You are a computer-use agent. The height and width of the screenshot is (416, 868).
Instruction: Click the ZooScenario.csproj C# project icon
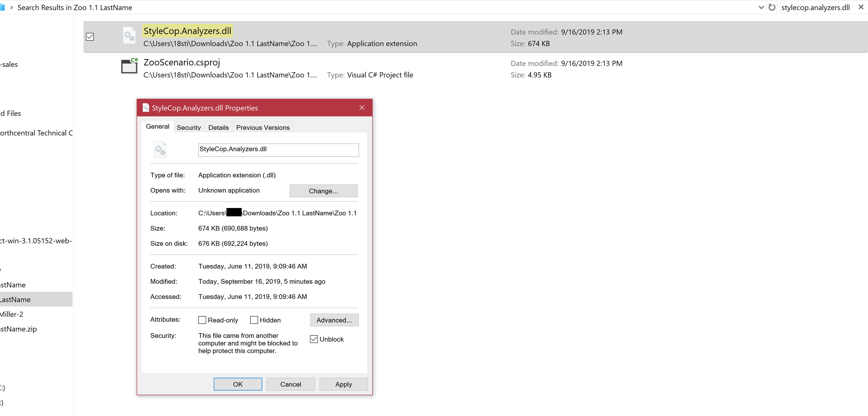click(x=129, y=66)
